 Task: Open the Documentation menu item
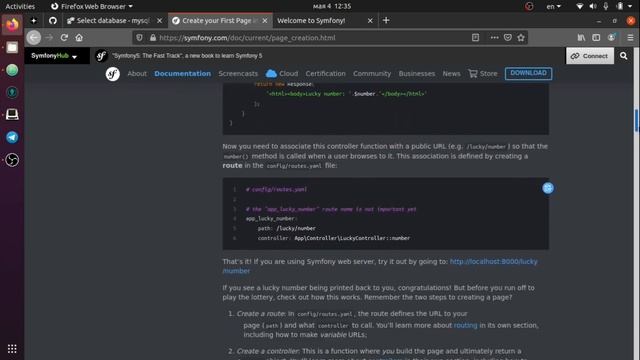182,73
